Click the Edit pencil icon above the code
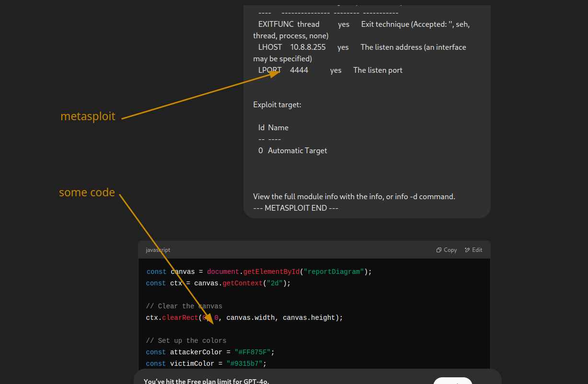The image size is (588, 384). click(468, 250)
